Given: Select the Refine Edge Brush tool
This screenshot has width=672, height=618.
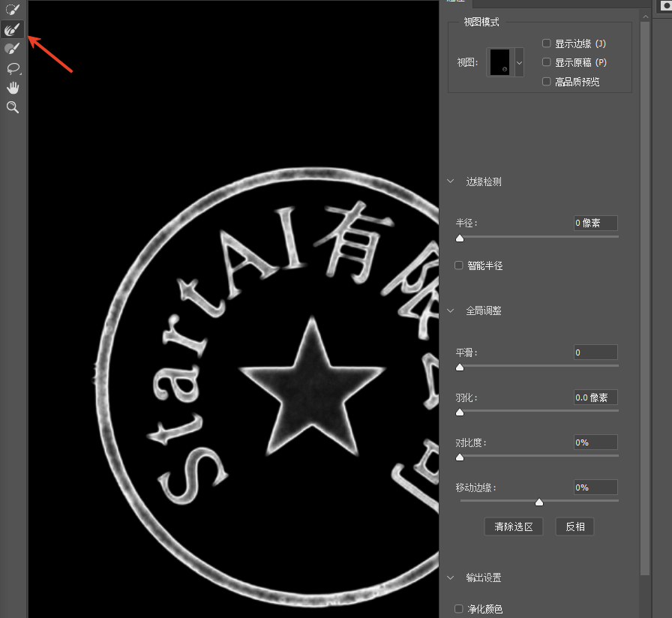Looking at the screenshot, I should click(13, 29).
